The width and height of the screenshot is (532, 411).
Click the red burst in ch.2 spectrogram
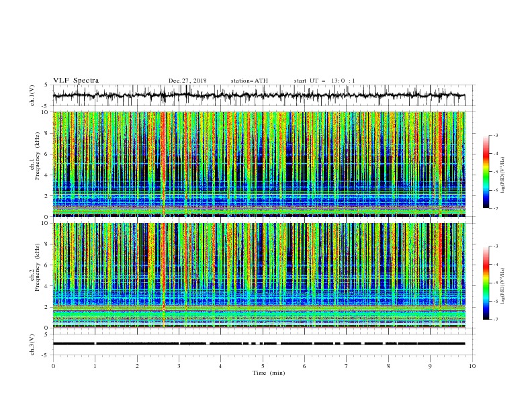pyautogui.click(x=163, y=275)
